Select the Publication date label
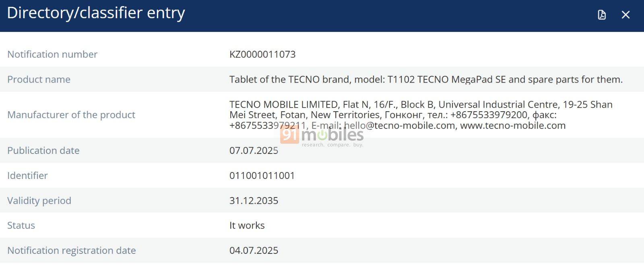 (x=43, y=150)
